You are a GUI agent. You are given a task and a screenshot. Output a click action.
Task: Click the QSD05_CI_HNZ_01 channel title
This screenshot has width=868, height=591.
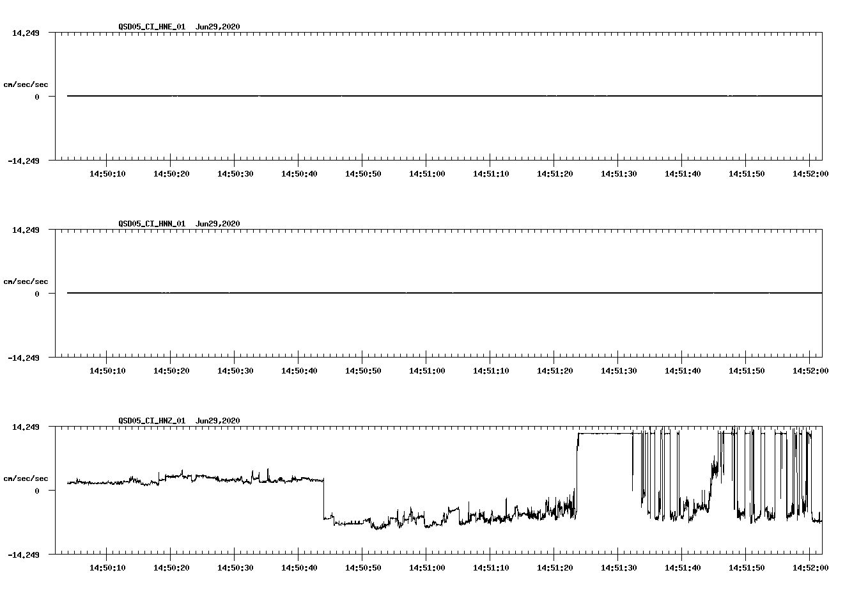point(152,421)
